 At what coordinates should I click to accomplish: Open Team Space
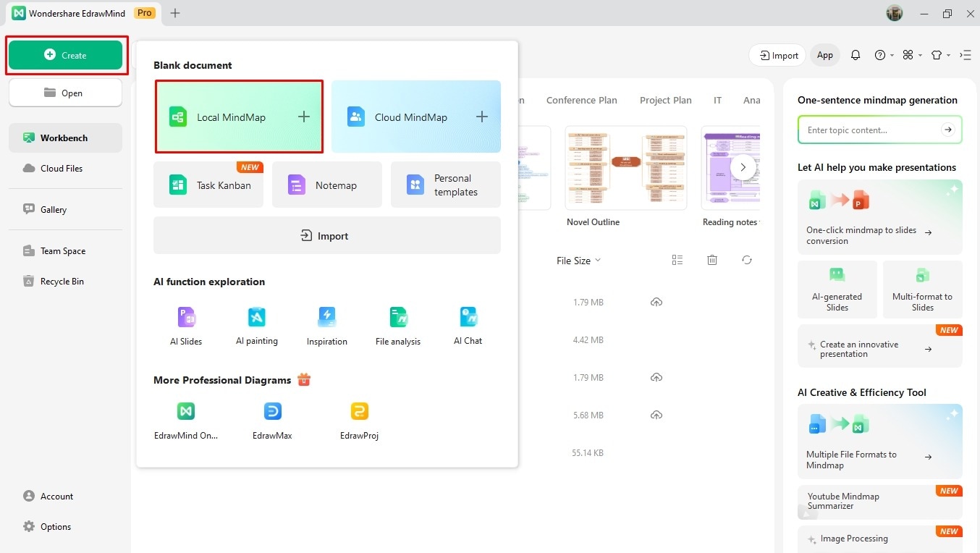click(x=65, y=250)
